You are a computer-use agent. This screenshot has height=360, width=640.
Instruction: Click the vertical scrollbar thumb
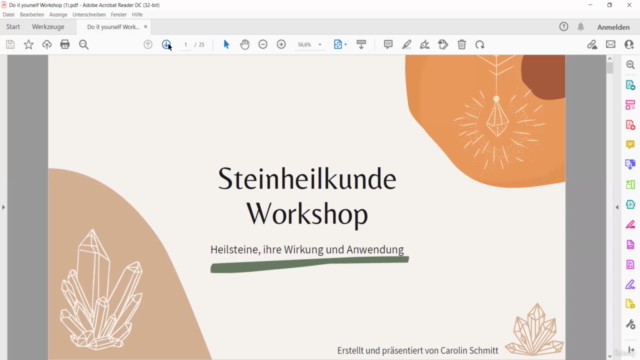[x=610, y=68]
